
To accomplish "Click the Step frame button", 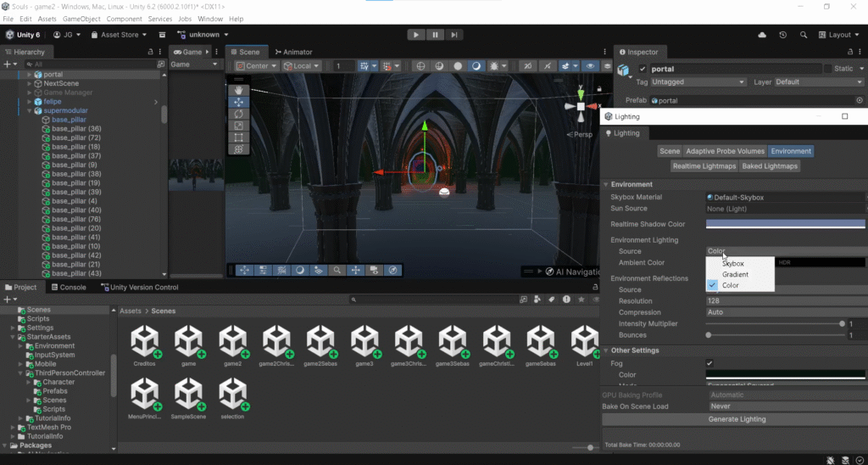I will (455, 35).
